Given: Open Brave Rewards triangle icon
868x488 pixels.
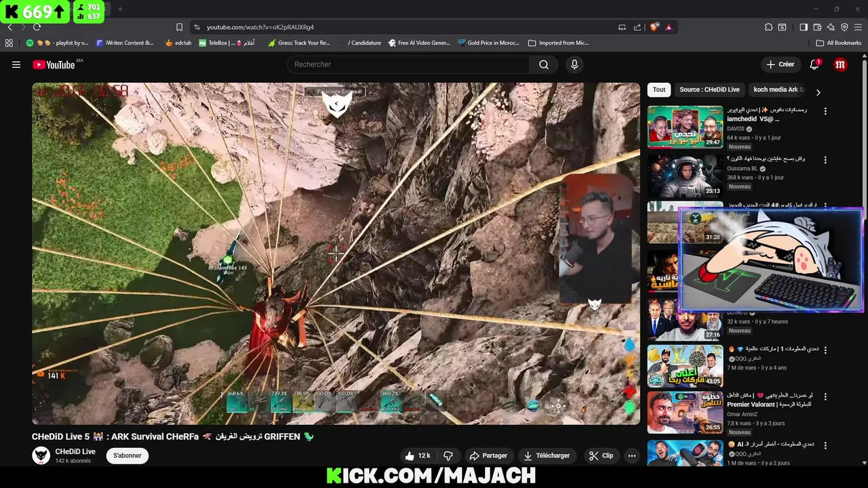Looking at the screenshot, I should tap(669, 27).
